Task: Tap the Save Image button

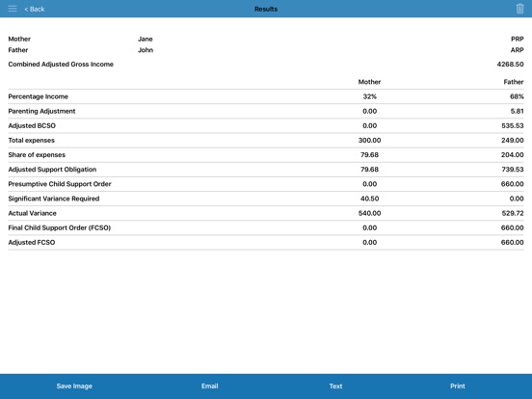Action: [x=74, y=386]
